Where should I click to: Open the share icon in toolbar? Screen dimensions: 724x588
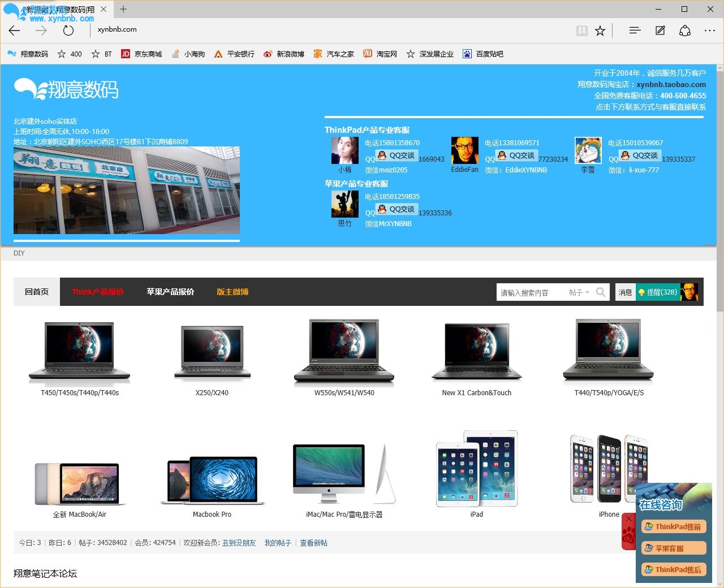pyautogui.click(x=685, y=31)
